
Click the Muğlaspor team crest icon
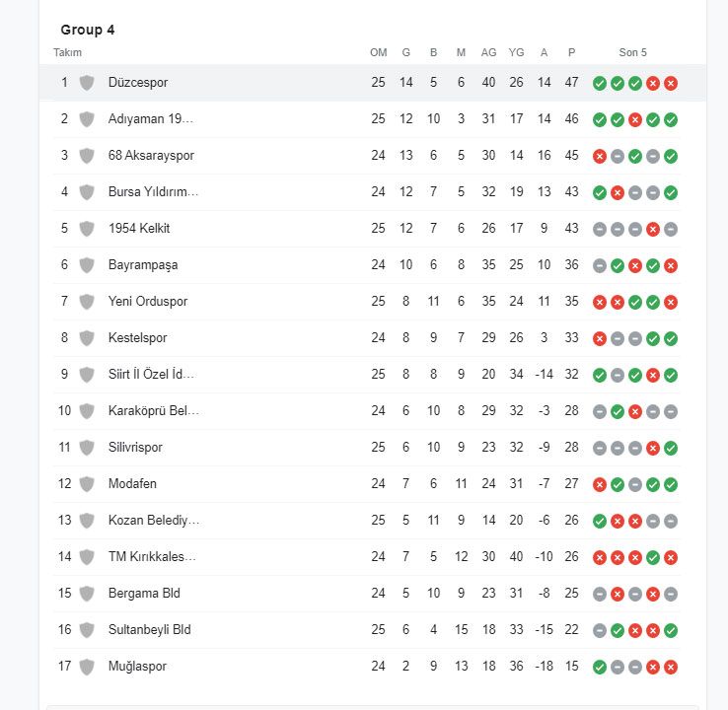click(x=87, y=667)
